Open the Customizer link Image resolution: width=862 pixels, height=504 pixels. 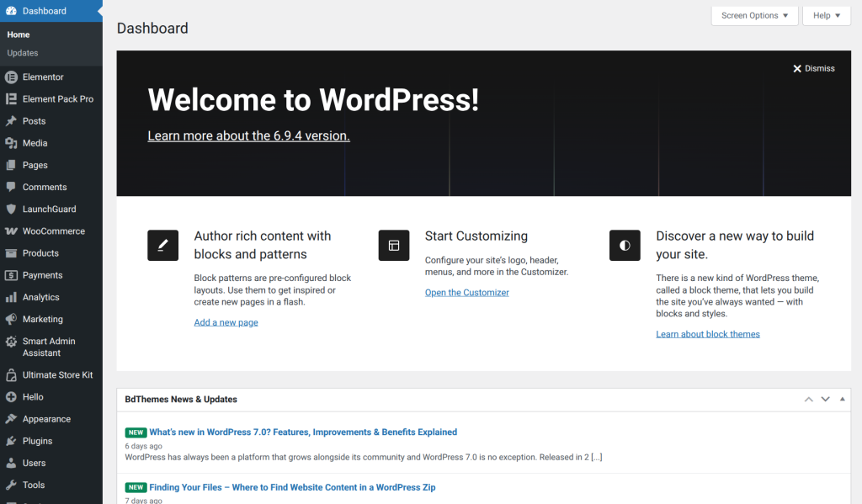466,293
